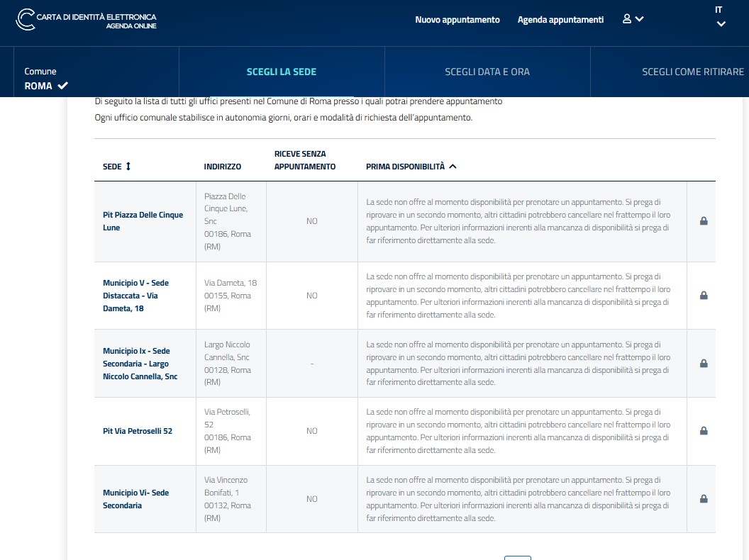Click the dash value for Municipio Ix row

312,364
